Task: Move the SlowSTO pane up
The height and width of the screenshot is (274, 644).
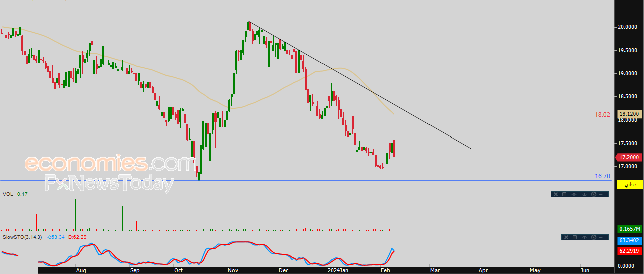Action: tap(584, 237)
